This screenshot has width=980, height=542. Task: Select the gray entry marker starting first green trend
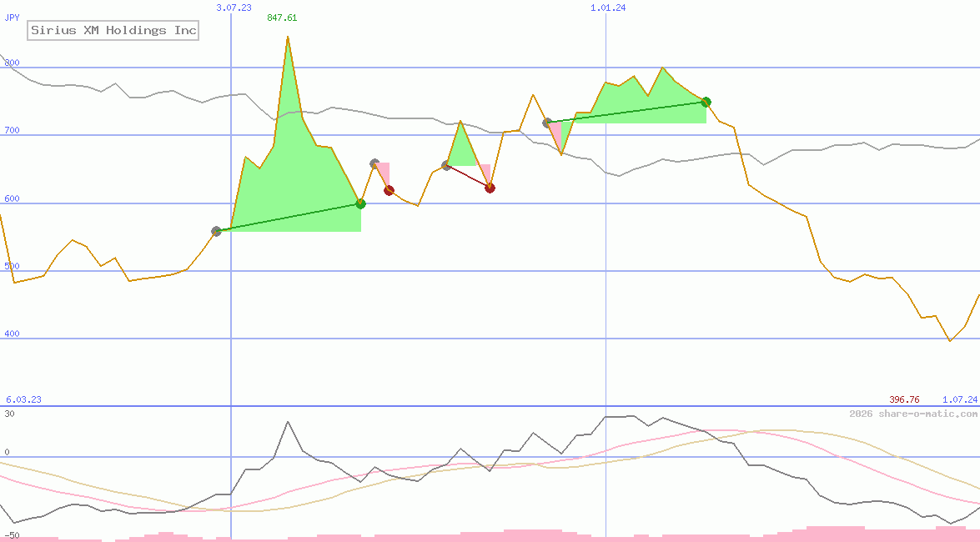[217, 231]
